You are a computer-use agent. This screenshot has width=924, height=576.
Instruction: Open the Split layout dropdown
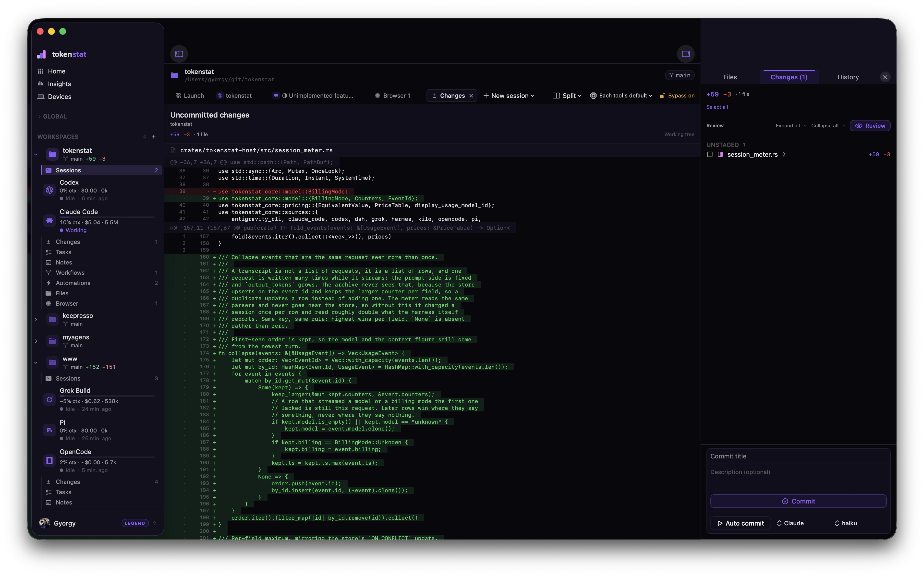click(567, 96)
